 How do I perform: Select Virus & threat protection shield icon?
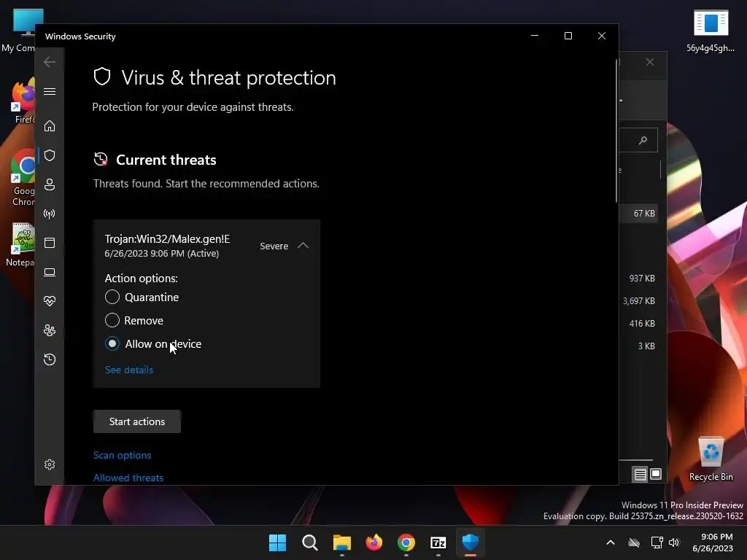(x=50, y=155)
